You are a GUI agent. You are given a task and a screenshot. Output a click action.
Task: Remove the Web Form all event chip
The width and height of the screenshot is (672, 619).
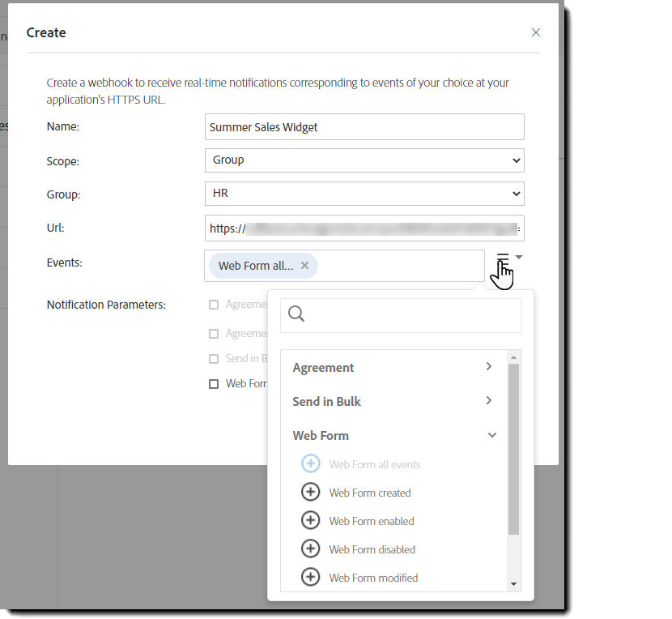[305, 264]
